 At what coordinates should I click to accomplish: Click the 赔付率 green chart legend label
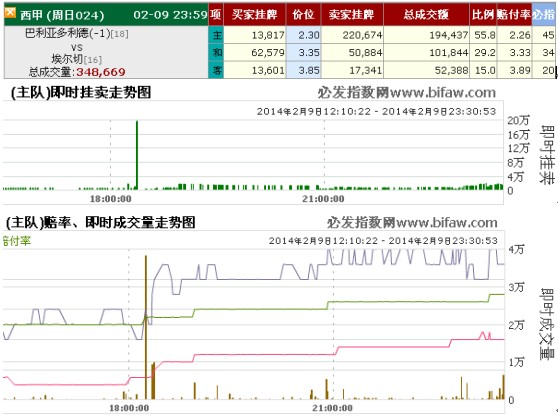click(x=17, y=241)
